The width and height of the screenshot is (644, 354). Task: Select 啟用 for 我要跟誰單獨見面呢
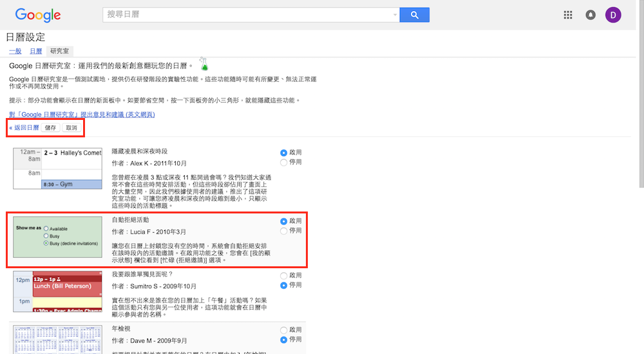click(283, 275)
